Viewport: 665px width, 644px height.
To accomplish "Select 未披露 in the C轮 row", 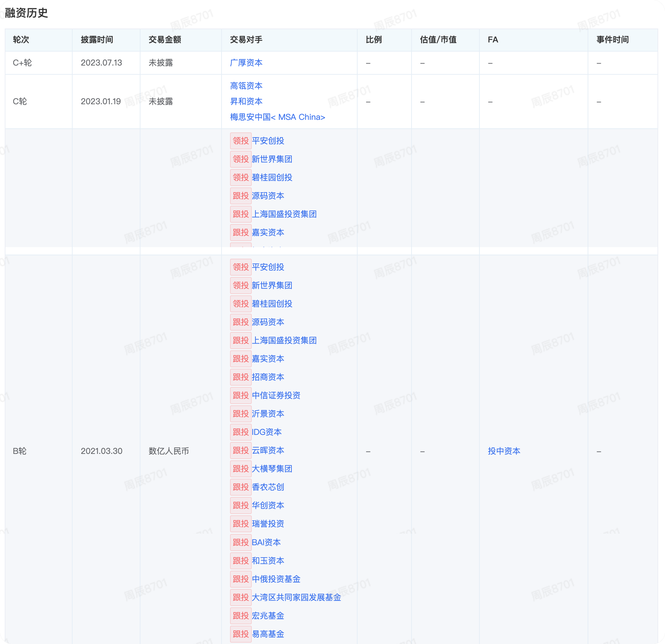I will pyautogui.click(x=161, y=102).
